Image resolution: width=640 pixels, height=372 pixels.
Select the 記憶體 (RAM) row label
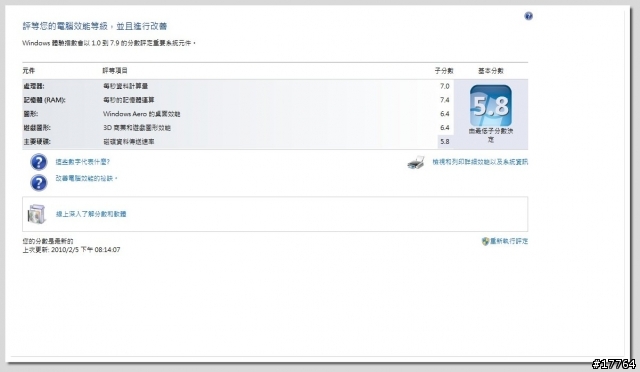(44, 100)
